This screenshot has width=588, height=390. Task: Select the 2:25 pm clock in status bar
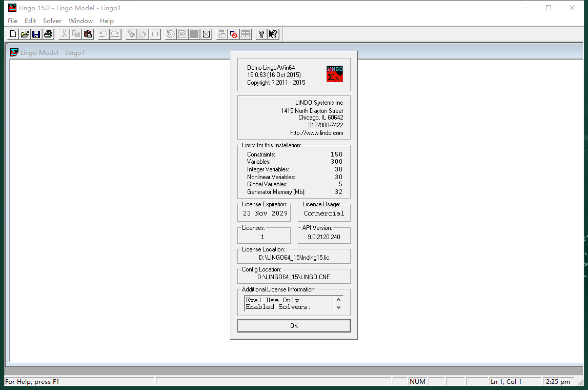(558, 381)
